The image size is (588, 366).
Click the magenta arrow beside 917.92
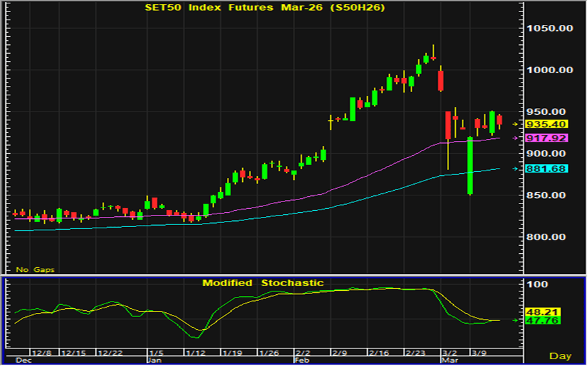point(516,138)
